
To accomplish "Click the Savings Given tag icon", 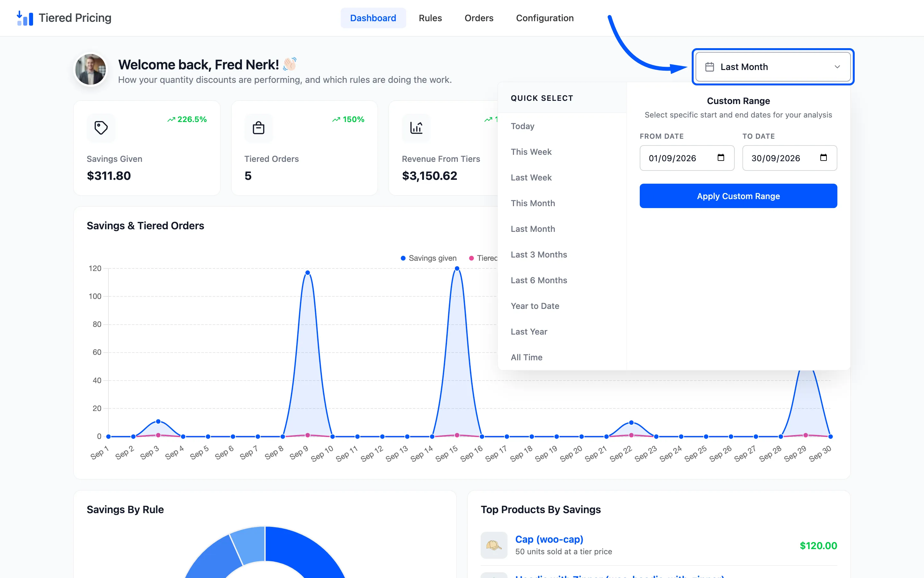I will (x=101, y=128).
